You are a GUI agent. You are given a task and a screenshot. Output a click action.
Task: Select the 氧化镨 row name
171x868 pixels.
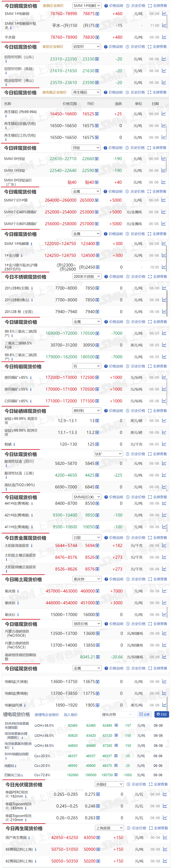10,591
